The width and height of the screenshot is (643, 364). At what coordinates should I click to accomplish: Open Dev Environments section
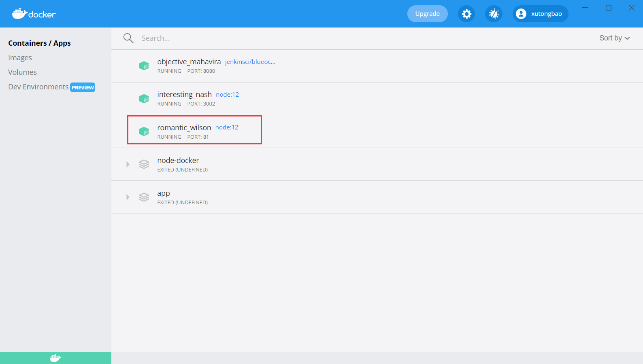point(38,87)
